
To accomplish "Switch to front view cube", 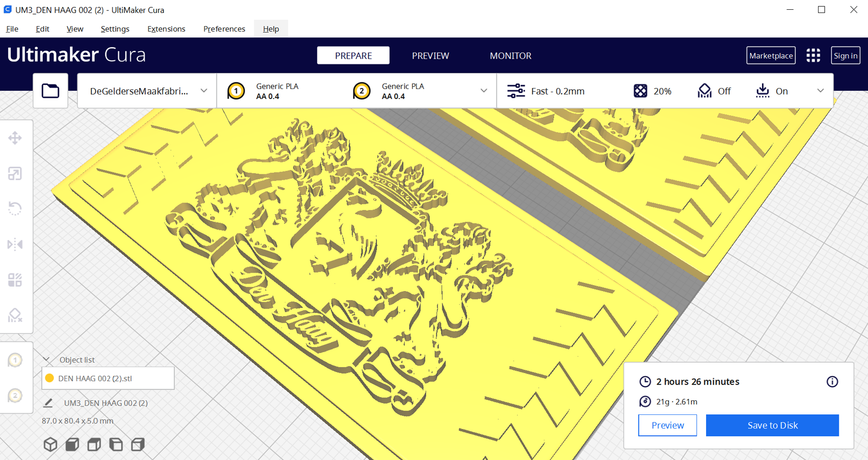I will (72, 444).
